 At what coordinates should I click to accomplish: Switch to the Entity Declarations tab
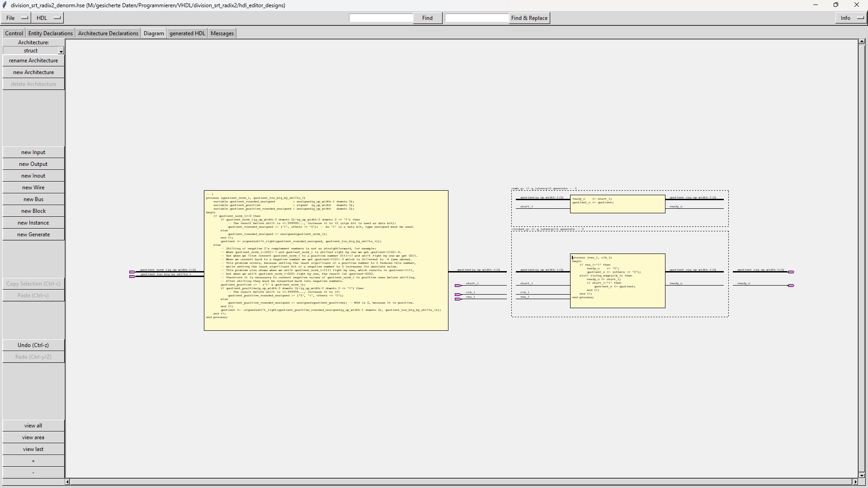click(50, 33)
